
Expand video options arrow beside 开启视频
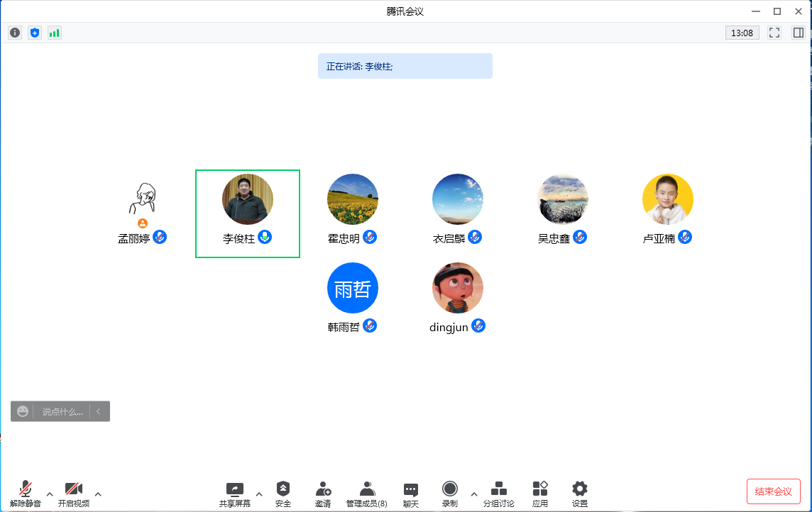click(98, 494)
